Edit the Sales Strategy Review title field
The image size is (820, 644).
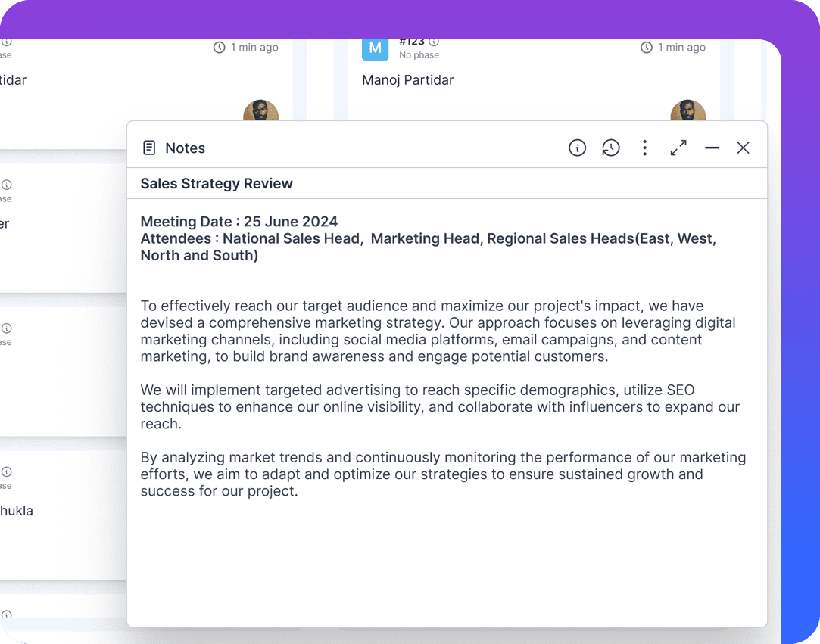tap(447, 183)
